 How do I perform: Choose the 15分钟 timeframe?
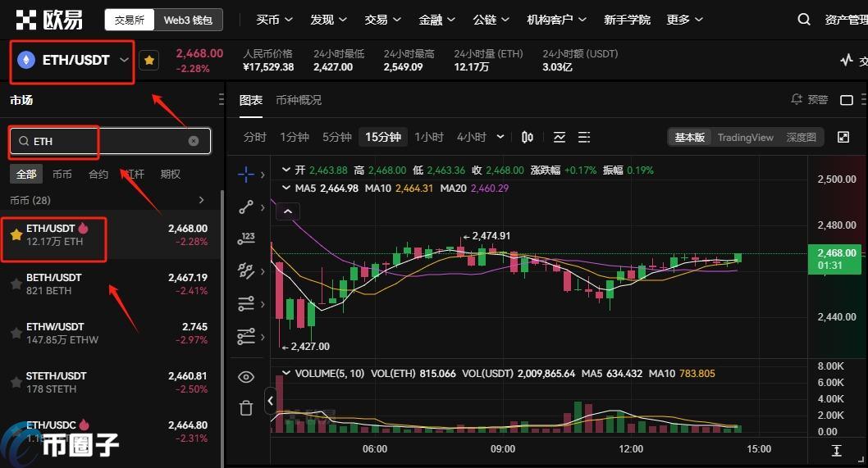[383, 137]
